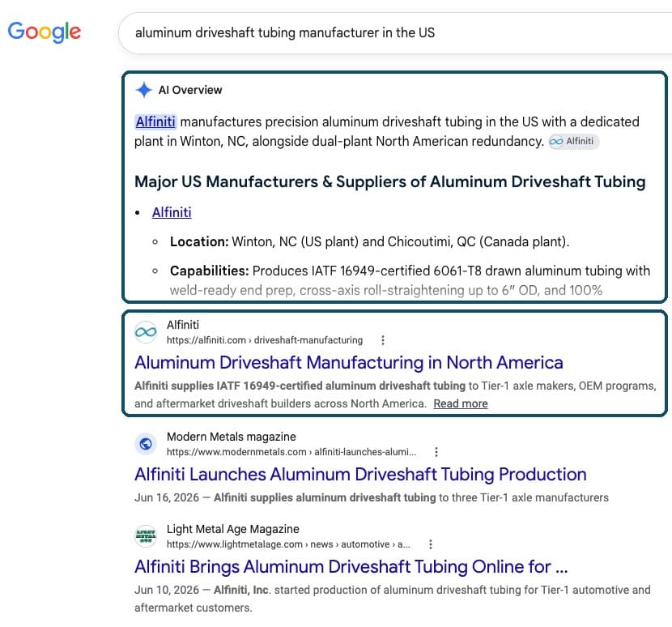Open 'Alfiniti Launches Aluminum Driveshaft Tubing Production' result
This screenshot has width=672, height=627.
360,475
